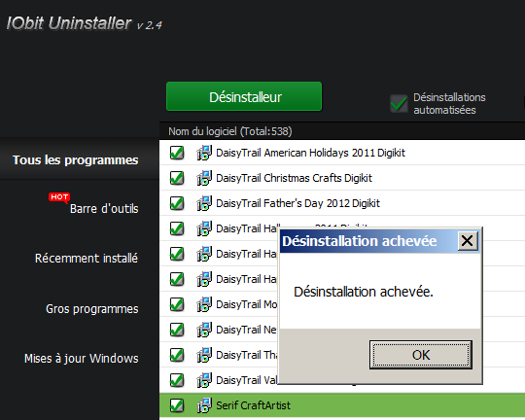Uncheck DaisyTrail American Holidays 2011 Digikit checkbox
The image size is (525, 420).
coord(177,153)
